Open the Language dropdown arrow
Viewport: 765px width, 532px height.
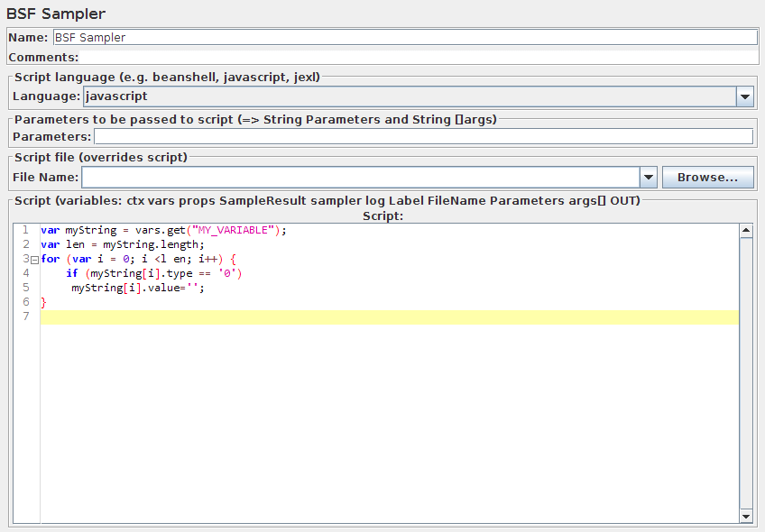point(744,96)
